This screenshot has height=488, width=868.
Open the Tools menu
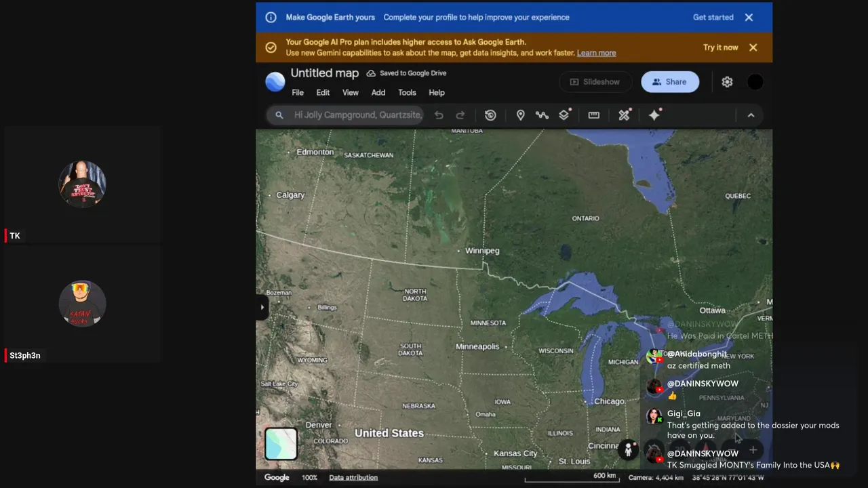(x=407, y=93)
